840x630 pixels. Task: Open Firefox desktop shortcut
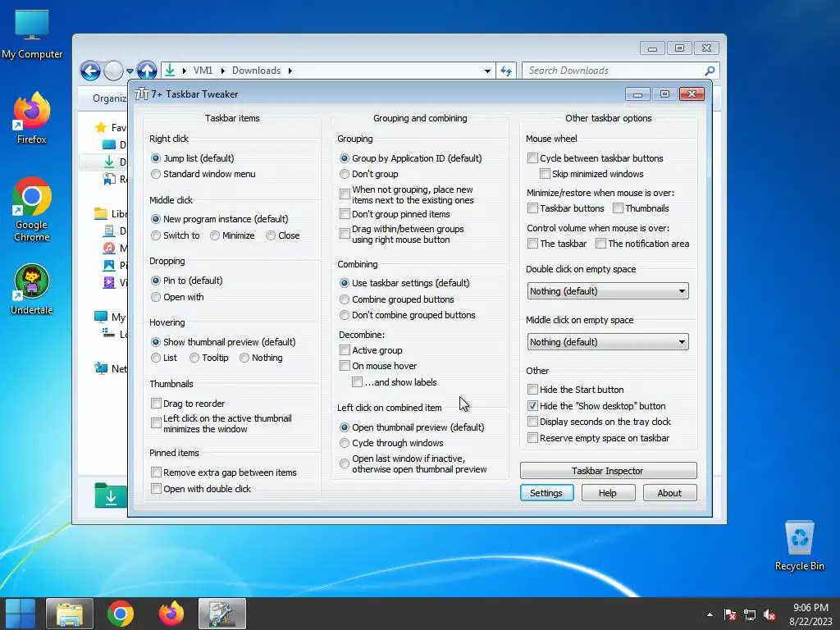pyautogui.click(x=32, y=118)
